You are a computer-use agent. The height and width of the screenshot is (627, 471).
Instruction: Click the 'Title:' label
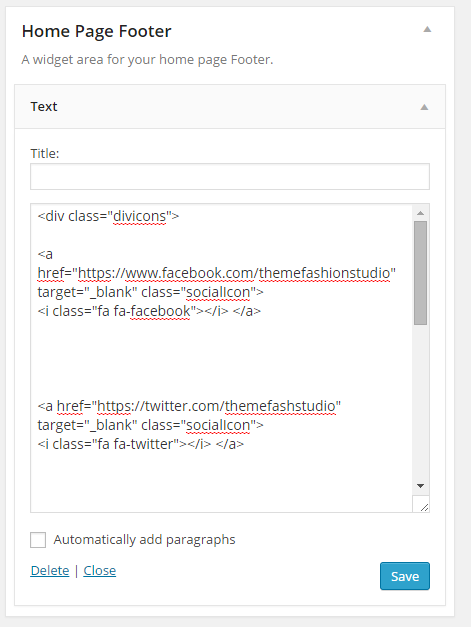tap(45, 154)
